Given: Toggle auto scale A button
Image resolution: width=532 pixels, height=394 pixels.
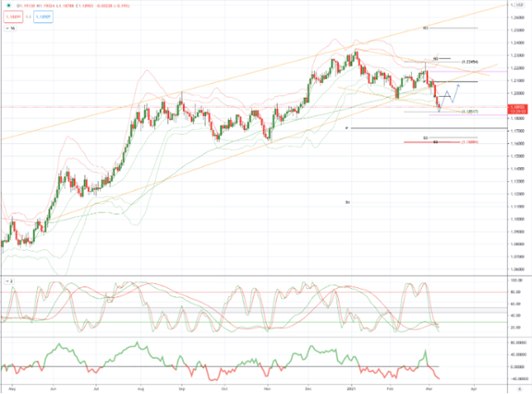Looking at the screenshot, I should click(519, 388).
